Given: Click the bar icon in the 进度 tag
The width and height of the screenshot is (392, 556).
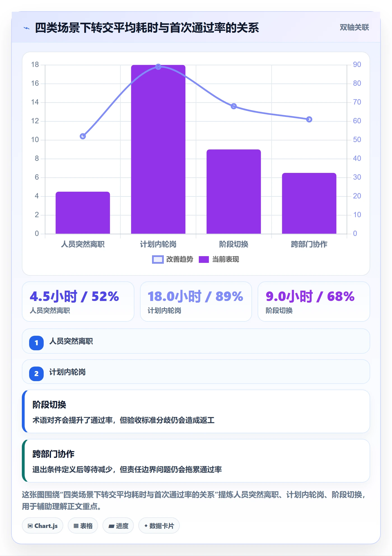Looking at the screenshot, I should tap(111, 526).
